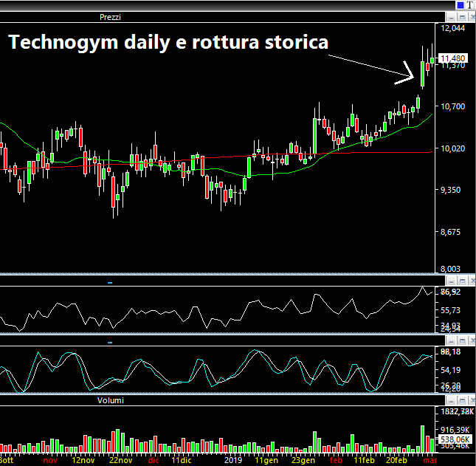Viewport: 476px width, 466px height.
Task: Click the 11dic date label
Action: (x=182, y=460)
